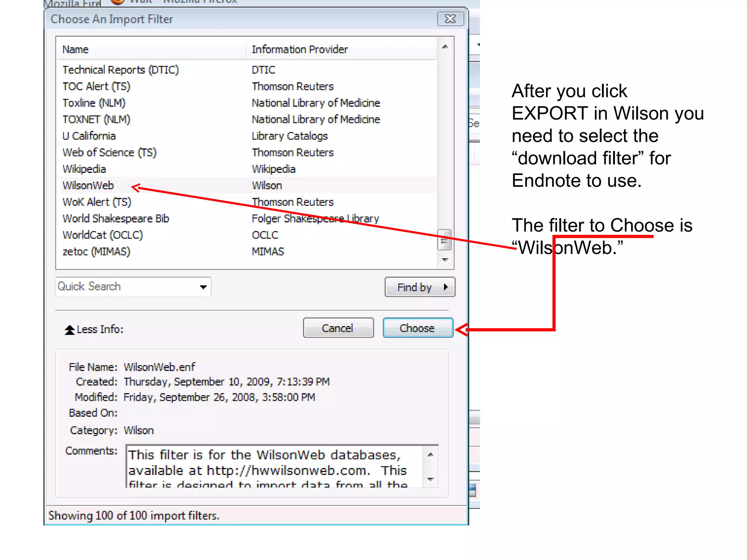Sort filters by Name column header
The height and width of the screenshot is (560, 747).
pos(151,49)
